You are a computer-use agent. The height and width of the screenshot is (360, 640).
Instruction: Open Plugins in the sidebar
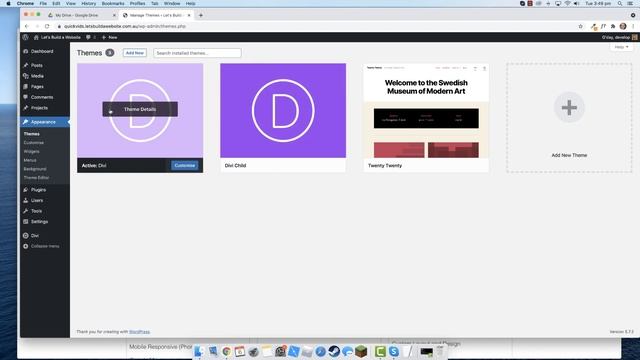pos(38,190)
